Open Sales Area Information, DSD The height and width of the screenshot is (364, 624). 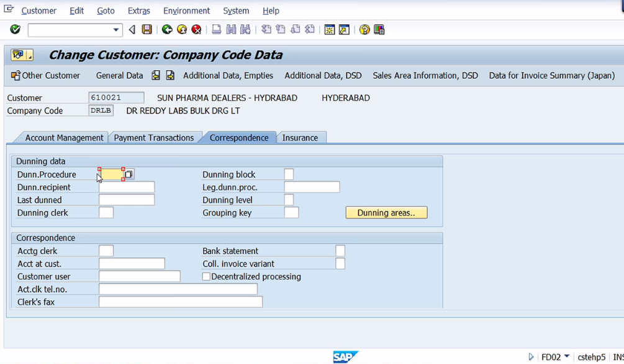[425, 76]
